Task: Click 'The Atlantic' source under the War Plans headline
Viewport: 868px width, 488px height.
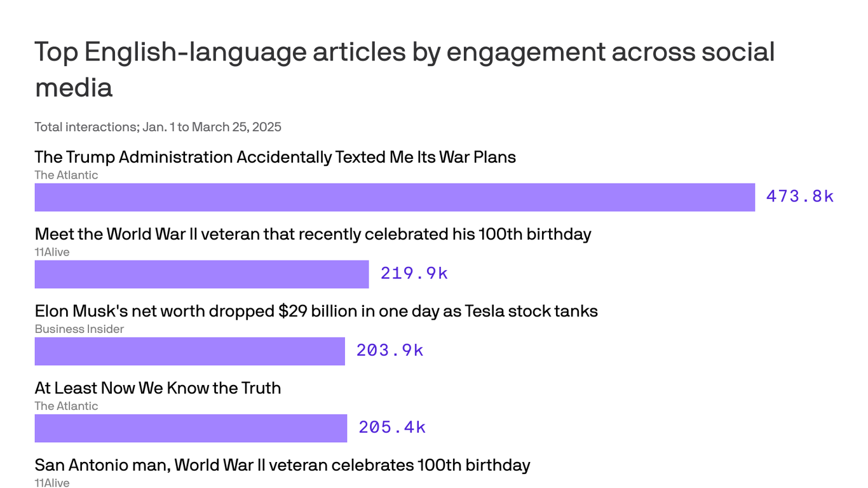Action: [66, 175]
